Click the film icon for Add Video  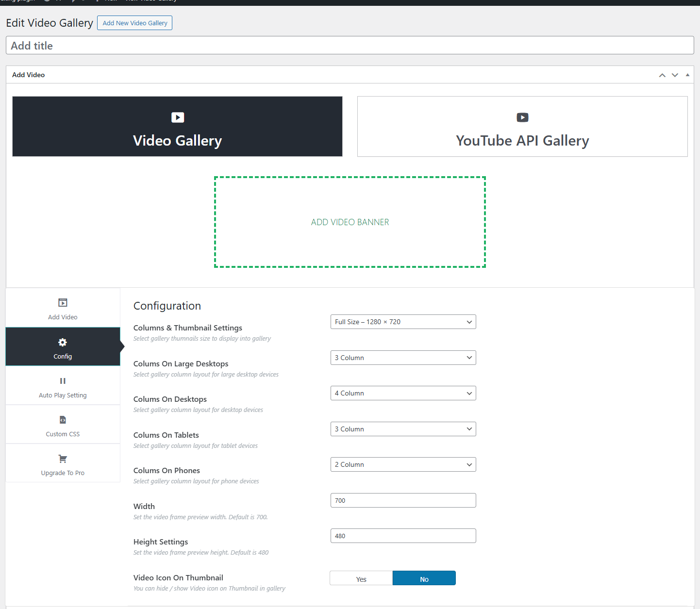click(x=63, y=303)
